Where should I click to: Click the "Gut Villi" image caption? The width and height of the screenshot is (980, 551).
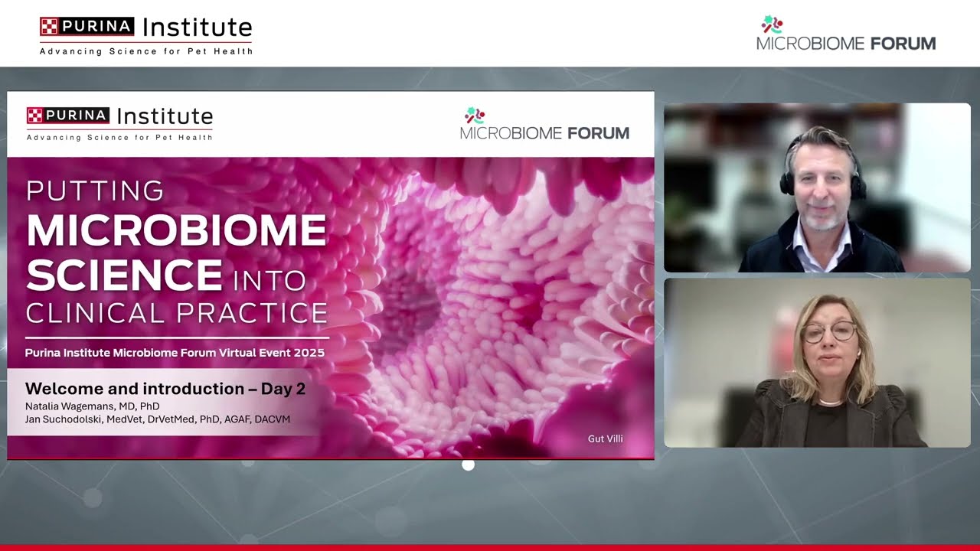point(605,439)
